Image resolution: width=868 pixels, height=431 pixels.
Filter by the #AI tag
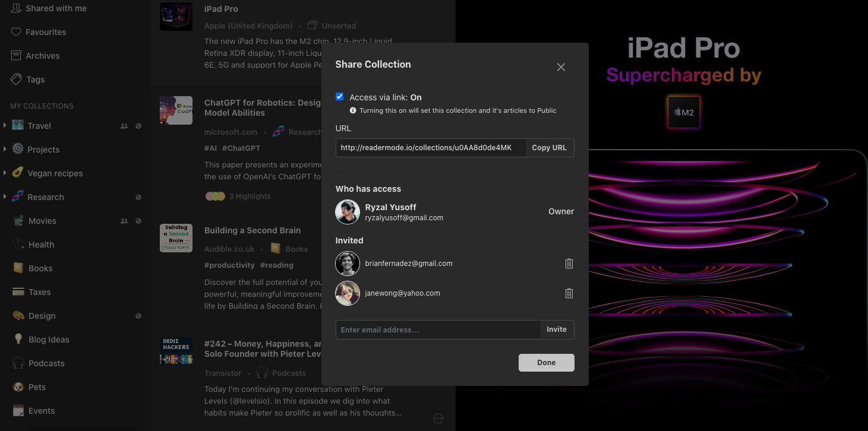pos(210,148)
